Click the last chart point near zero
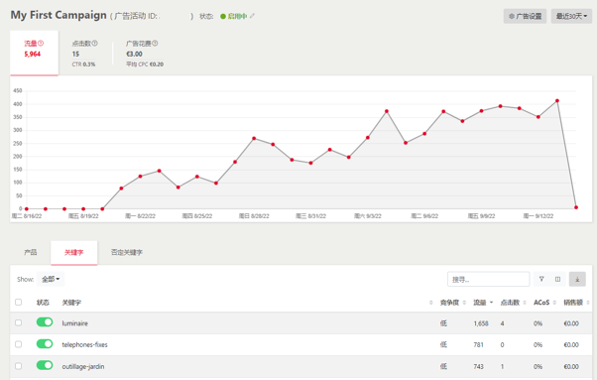 pyautogui.click(x=576, y=208)
